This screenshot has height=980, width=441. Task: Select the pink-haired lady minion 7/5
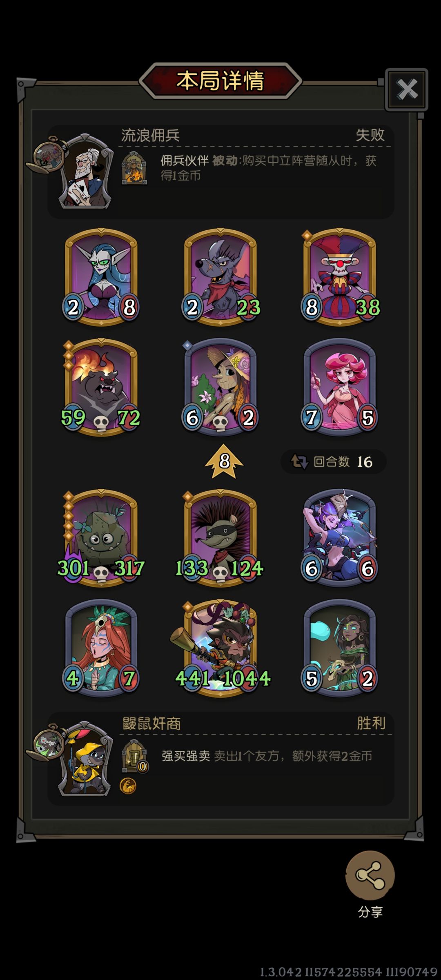(340, 387)
